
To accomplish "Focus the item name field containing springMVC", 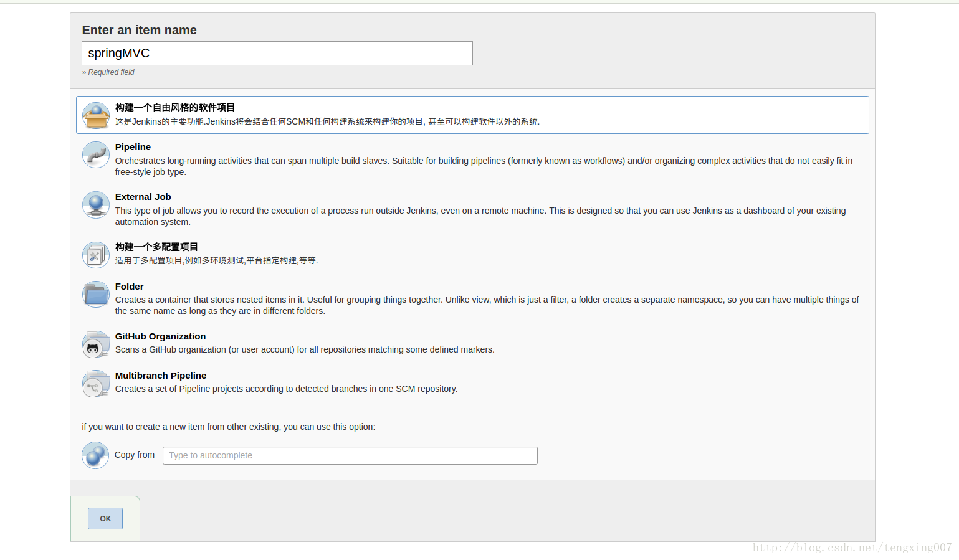I will pos(277,53).
